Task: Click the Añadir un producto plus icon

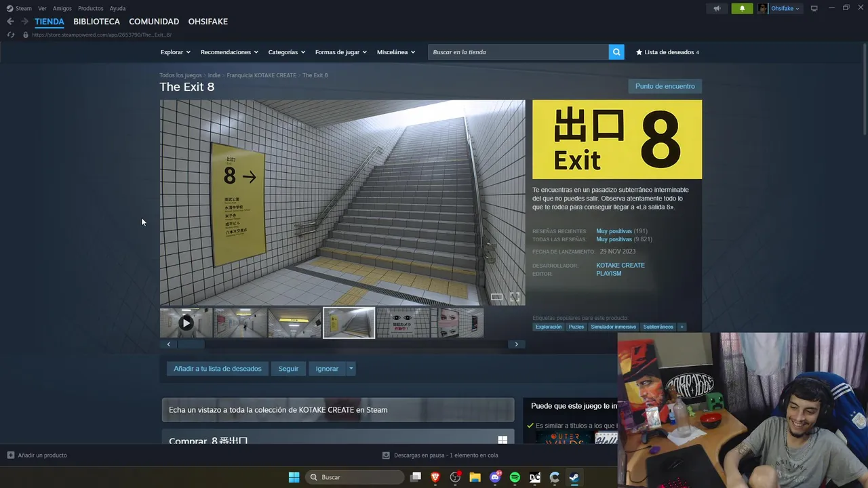Action: coord(10,455)
